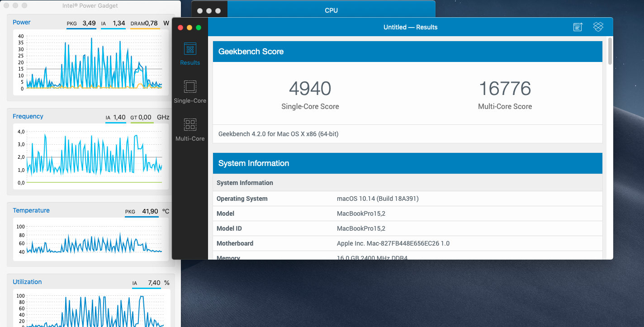Select the Apple Inc. Mac-827FB448E656EC26 motherboard value

pyautogui.click(x=393, y=243)
